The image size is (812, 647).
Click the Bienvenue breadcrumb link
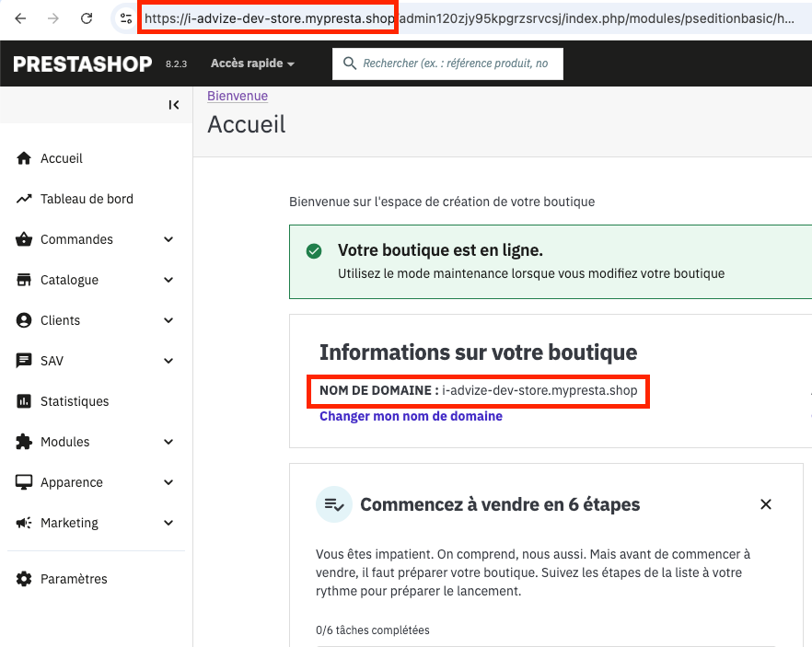coord(238,96)
